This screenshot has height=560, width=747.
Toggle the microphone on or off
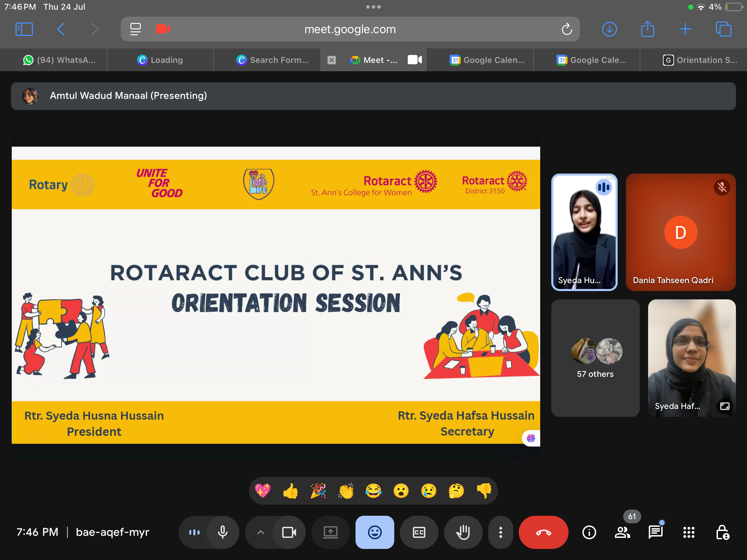tap(222, 532)
